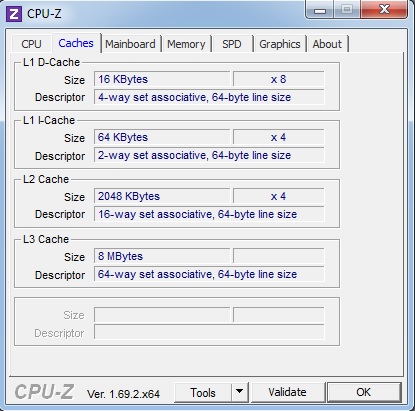Click L1 I-Cache size 64 KBytes field
The width and height of the screenshot is (415, 411).
click(x=162, y=137)
